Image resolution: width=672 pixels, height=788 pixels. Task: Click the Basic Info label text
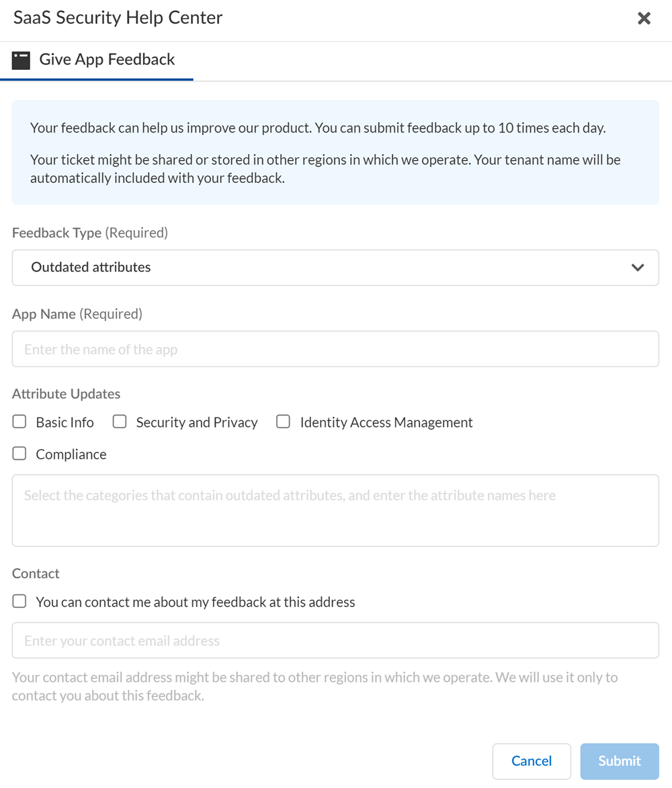(65, 422)
